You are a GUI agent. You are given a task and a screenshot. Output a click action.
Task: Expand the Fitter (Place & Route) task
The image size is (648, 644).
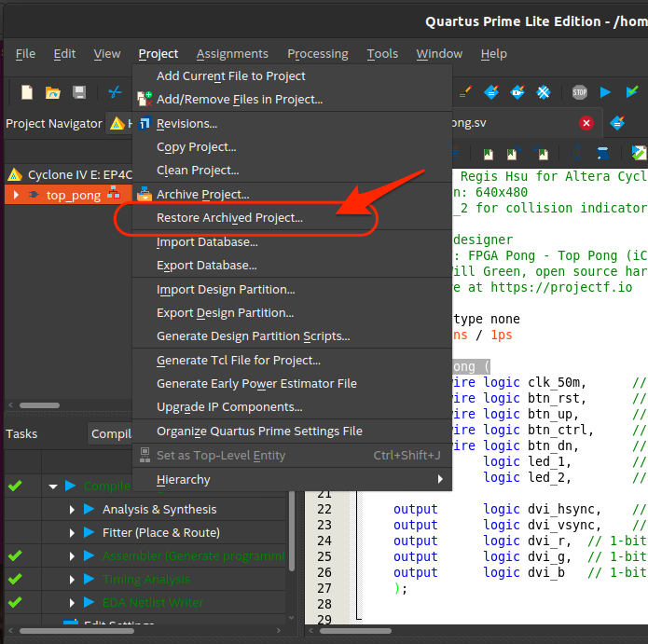[72, 533]
